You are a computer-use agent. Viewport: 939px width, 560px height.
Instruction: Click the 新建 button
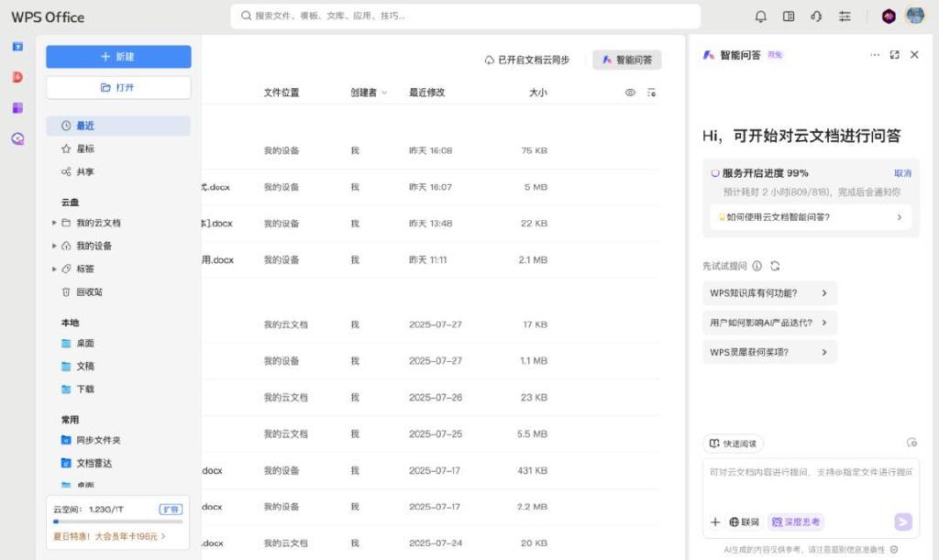pyautogui.click(x=118, y=56)
